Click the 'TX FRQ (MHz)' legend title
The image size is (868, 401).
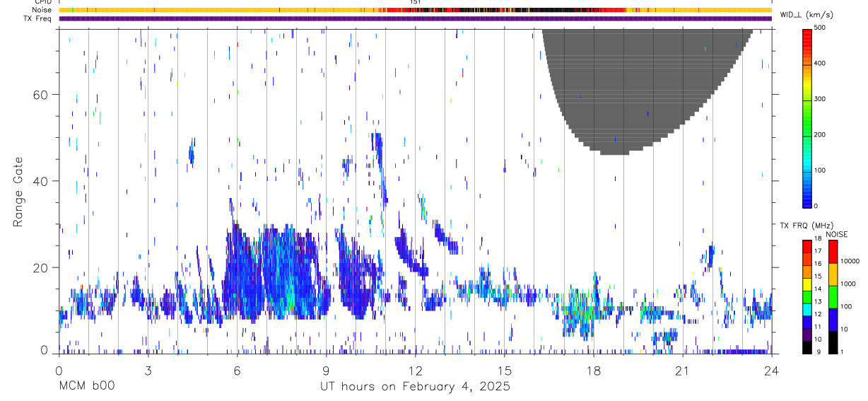coord(806,226)
